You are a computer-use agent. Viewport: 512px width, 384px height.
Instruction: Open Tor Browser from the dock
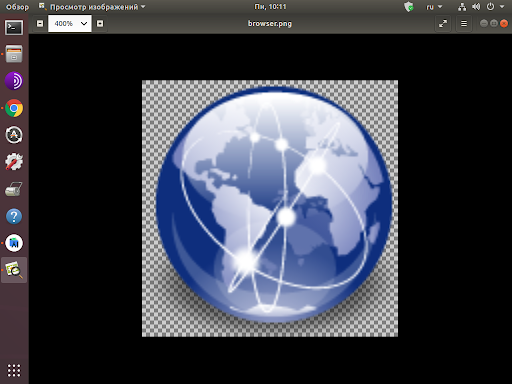pyautogui.click(x=14, y=81)
